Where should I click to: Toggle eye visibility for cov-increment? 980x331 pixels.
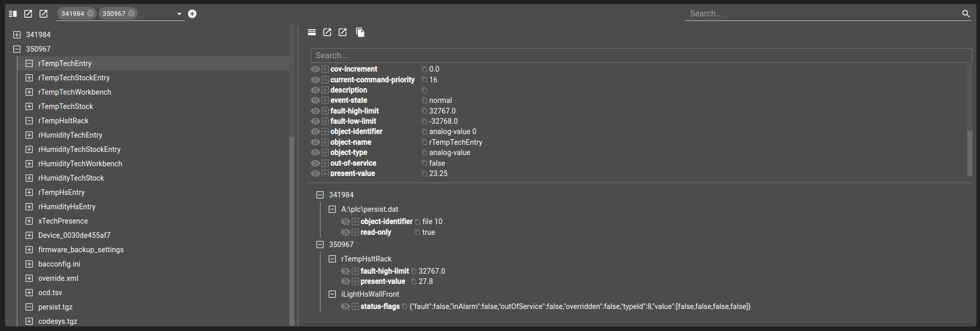pos(315,69)
